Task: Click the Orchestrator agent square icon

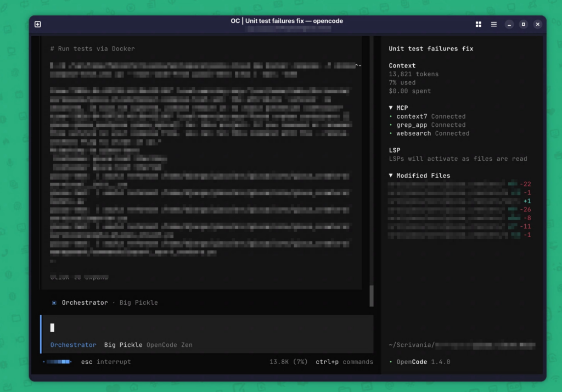Action: 54,303
